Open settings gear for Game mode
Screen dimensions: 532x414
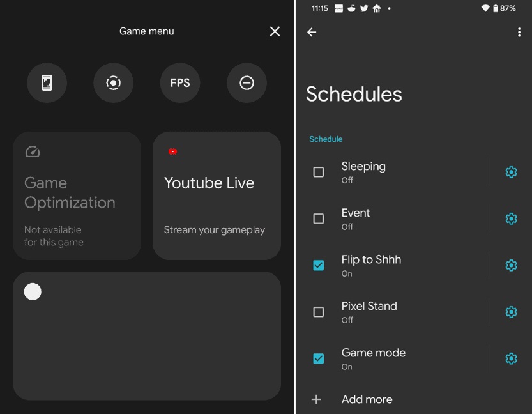(511, 358)
